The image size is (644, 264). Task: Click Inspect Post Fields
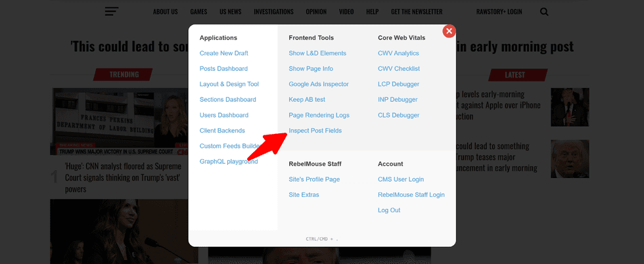tap(315, 131)
